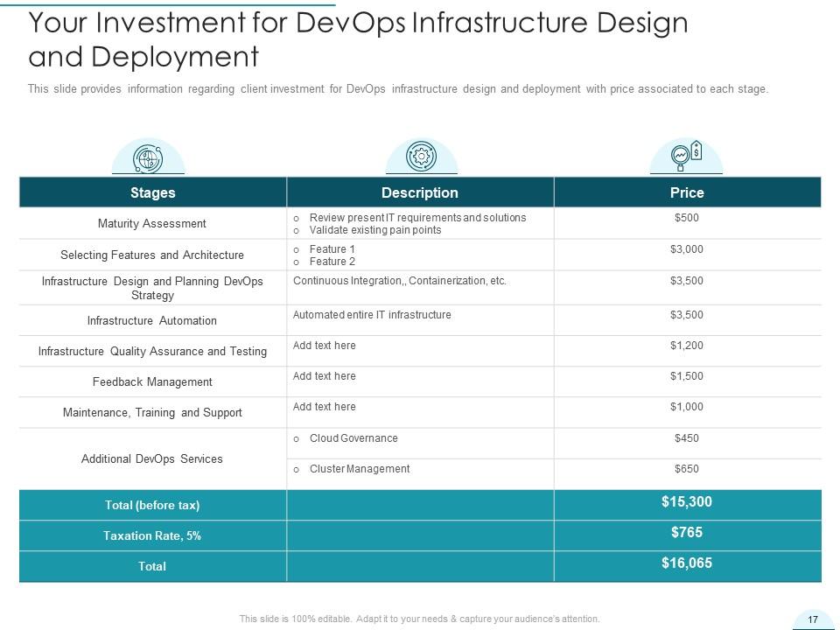Click the Maturity Assessment stage text

click(x=152, y=223)
